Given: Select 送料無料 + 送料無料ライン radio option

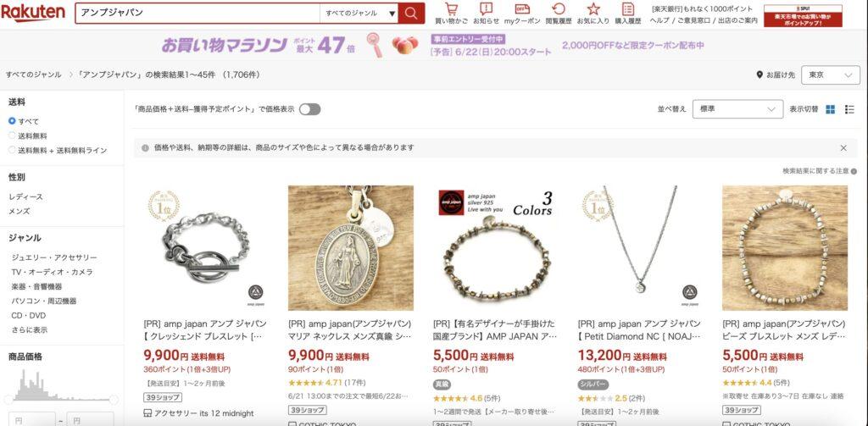Looking at the screenshot, I should point(12,150).
